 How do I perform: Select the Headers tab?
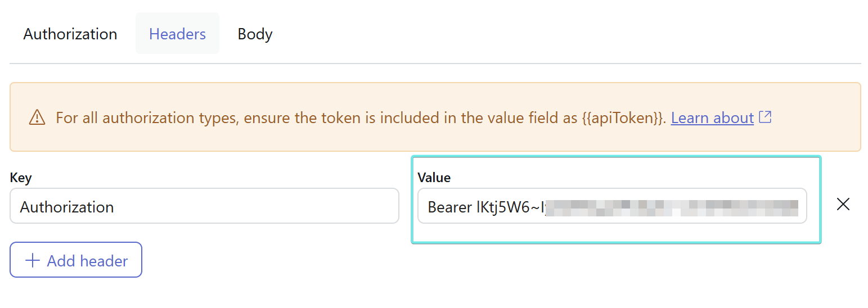tap(177, 34)
